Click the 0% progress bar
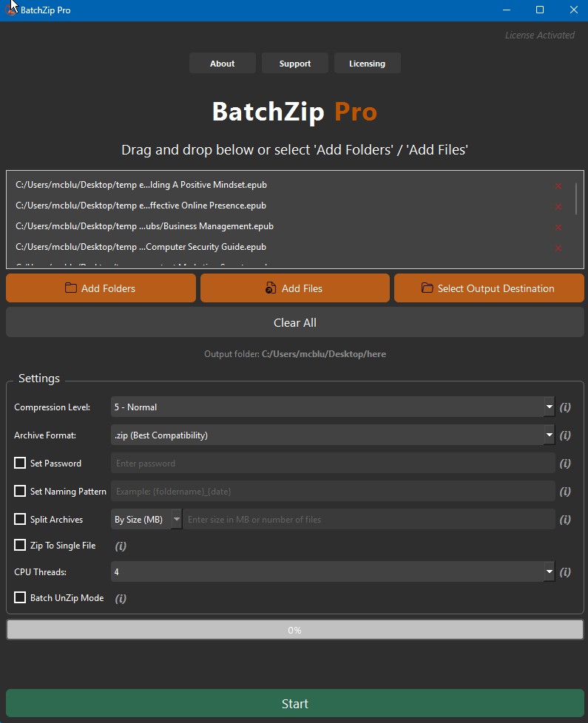The width and height of the screenshot is (588, 723). [294, 630]
